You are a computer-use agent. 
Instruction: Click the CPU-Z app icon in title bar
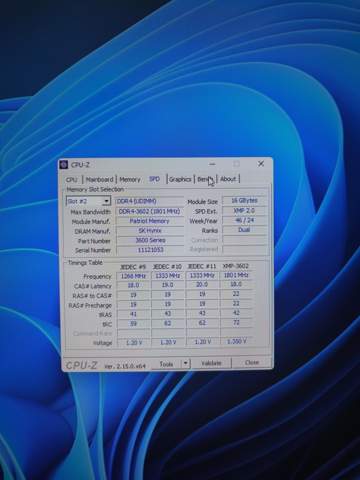pyautogui.click(x=63, y=165)
